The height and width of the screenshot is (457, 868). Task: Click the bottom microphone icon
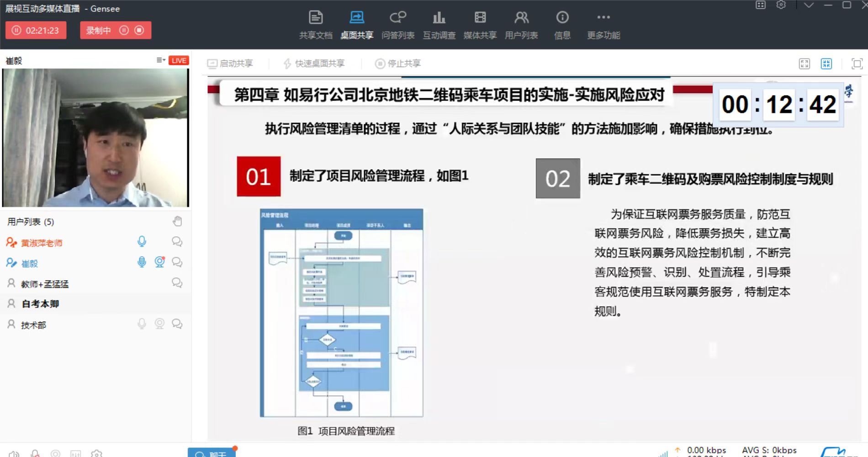[35, 453]
